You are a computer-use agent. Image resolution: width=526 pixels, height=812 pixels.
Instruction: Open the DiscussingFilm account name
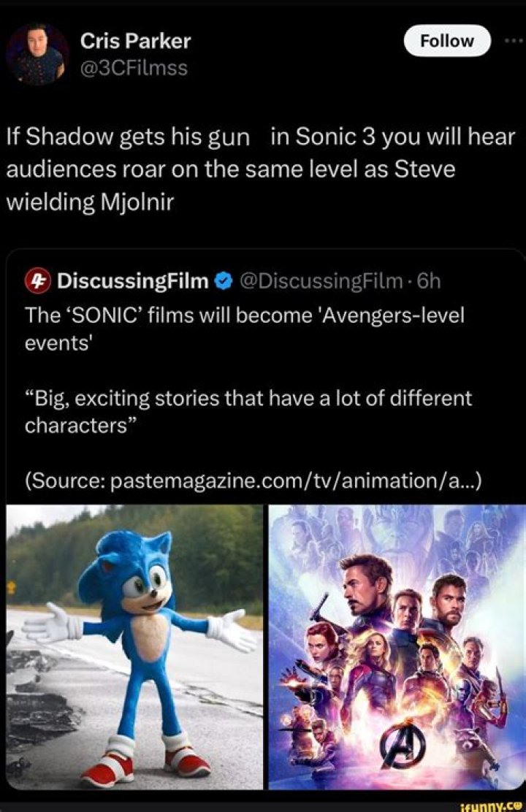tap(132, 281)
